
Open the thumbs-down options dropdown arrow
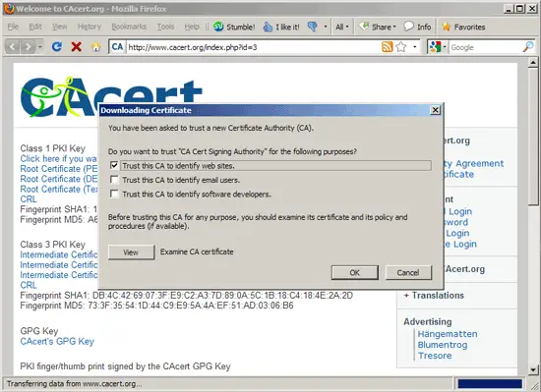[326, 27]
